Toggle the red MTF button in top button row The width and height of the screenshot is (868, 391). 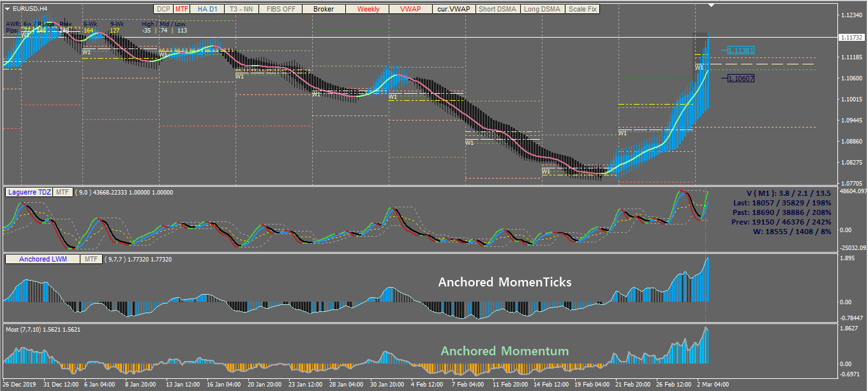pyautogui.click(x=182, y=9)
